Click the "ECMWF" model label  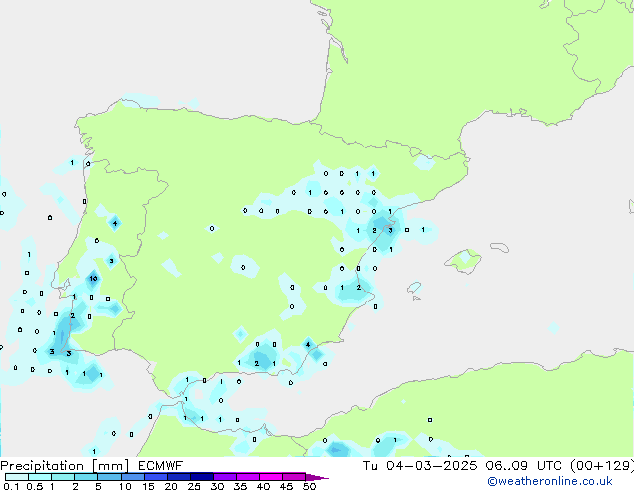coord(161,466)
